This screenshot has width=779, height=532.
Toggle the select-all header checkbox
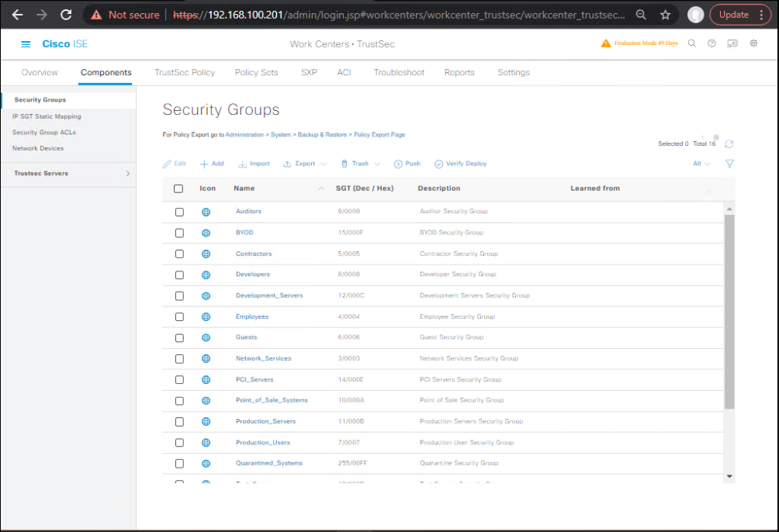tap(178, 188)
